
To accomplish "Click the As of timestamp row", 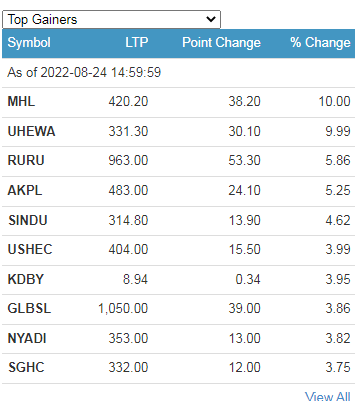I will click(x=178, y=72).
